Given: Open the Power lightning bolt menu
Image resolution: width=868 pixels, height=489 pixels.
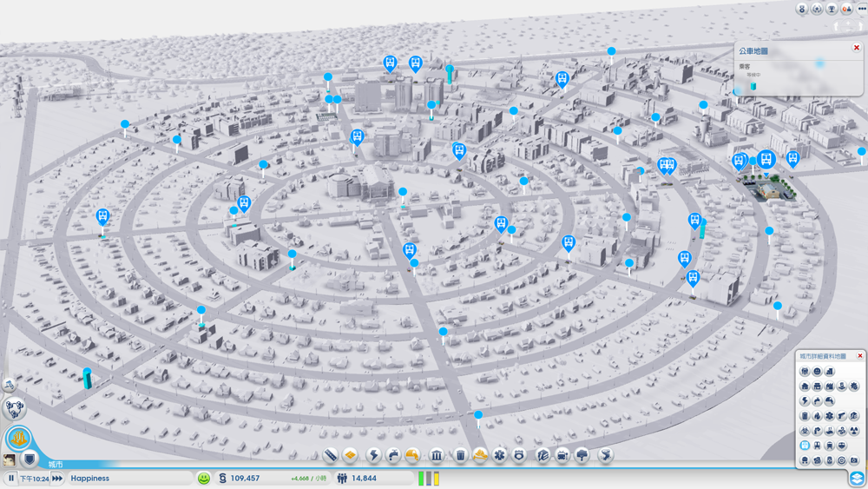Looking at the screenshot, I should click(373, 455).
